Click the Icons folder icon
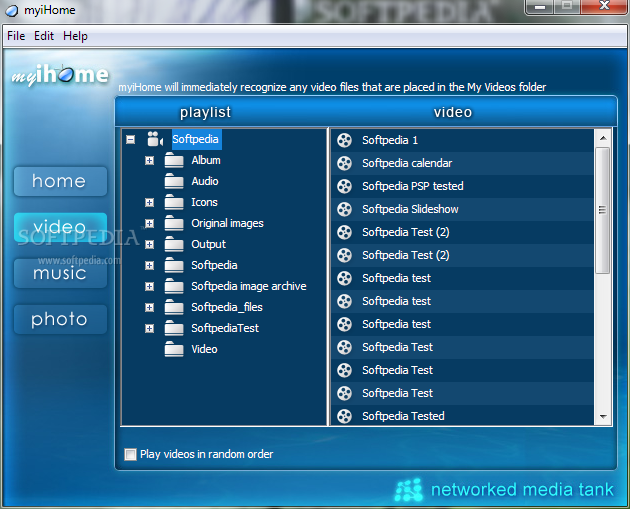Image resolution: width=630 pixels, height=509 pixels. (x=174, y=202)
